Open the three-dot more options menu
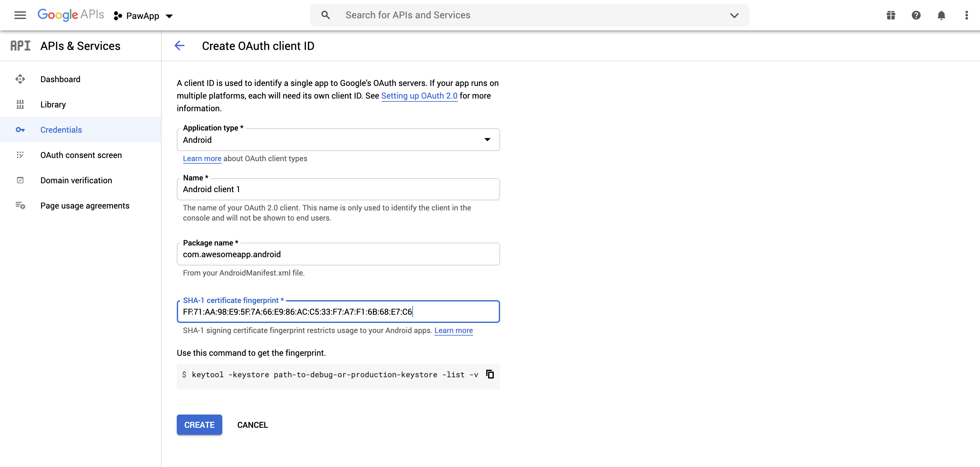The width and height of the screenshot is (980, 467). tap(966, 15)
